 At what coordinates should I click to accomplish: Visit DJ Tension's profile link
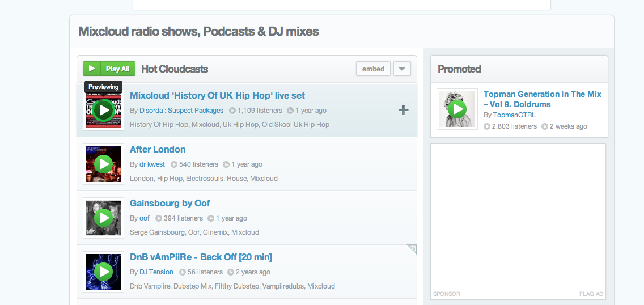156,272
